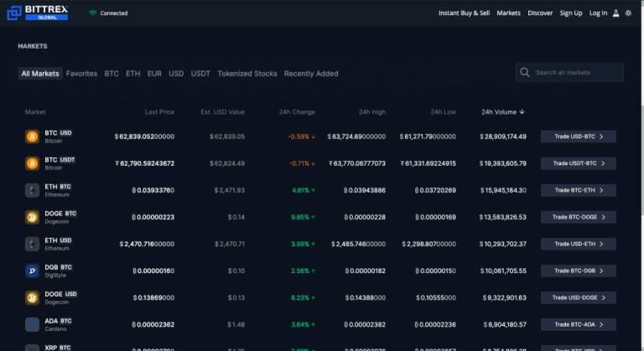Go to Log In
Image resolution: width=644 pixels, height=351 pixels.
(x=598, y=13)
